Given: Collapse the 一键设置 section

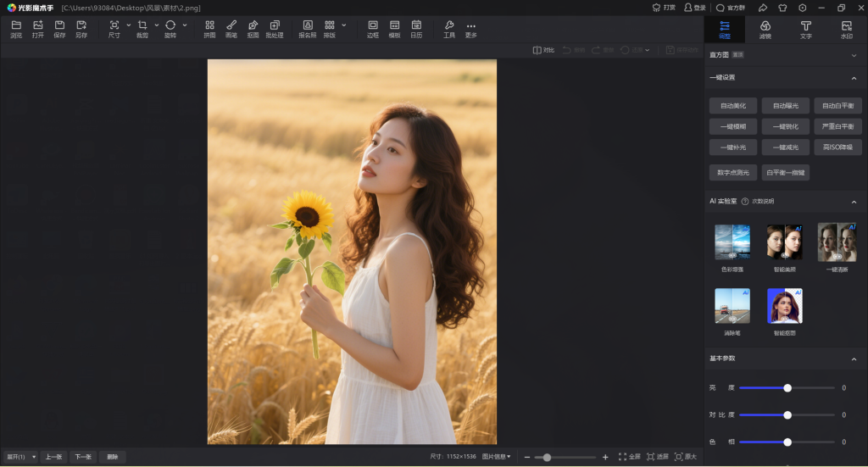Looking at the screenshot, I should [854, 78].
